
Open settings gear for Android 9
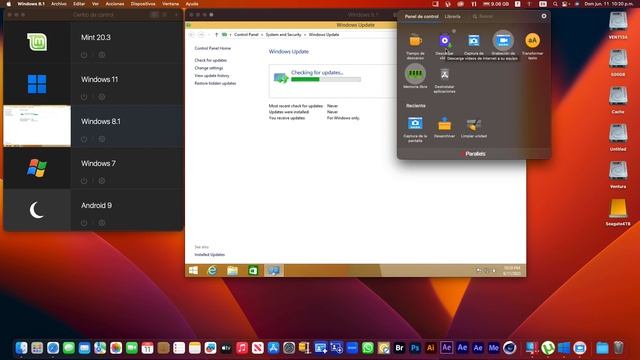pyautogui.click(x=102, y=223)
